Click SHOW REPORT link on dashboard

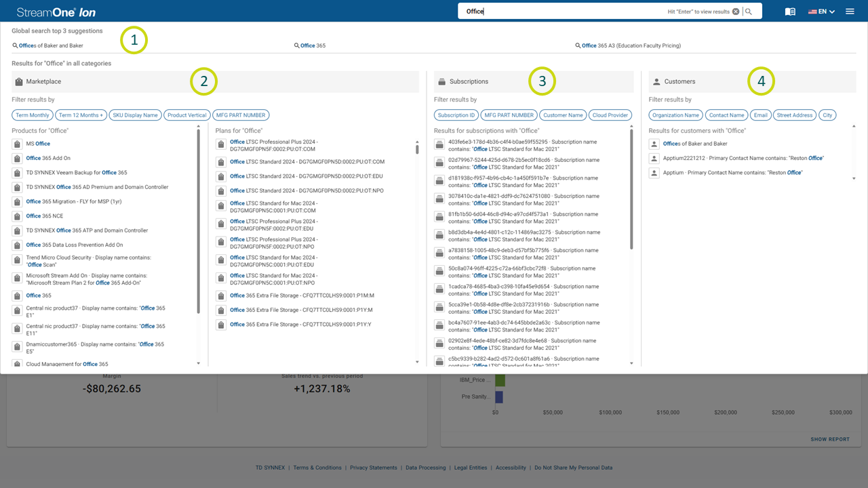[830, 439]
